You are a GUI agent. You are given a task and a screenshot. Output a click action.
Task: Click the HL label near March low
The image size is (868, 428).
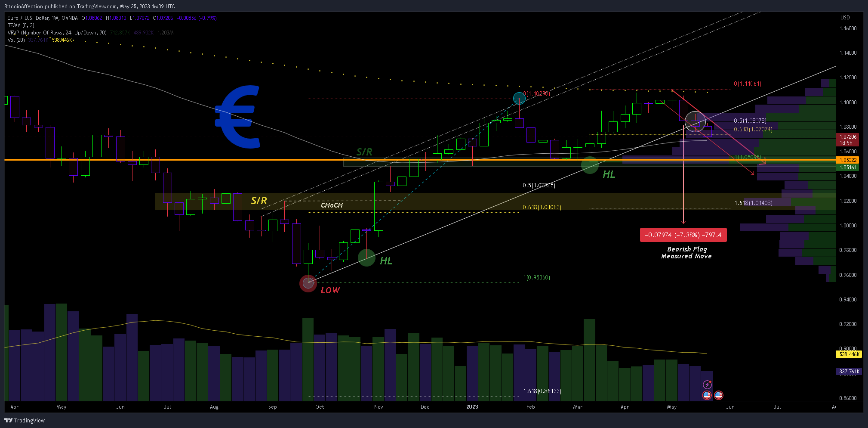(609, 174)
